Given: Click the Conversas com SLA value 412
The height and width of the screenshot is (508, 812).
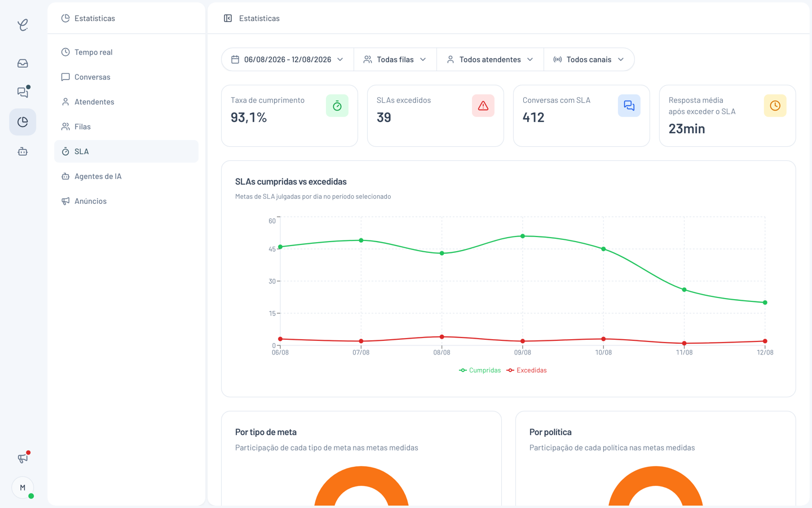Looking at the screenshot, I should click(x=533, y=117).
